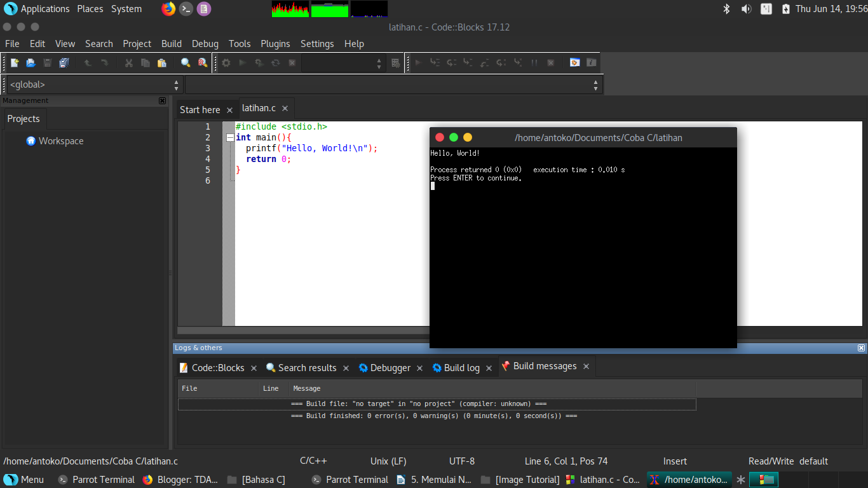Create a new file

pyautogui.click(x=13, y=62)
